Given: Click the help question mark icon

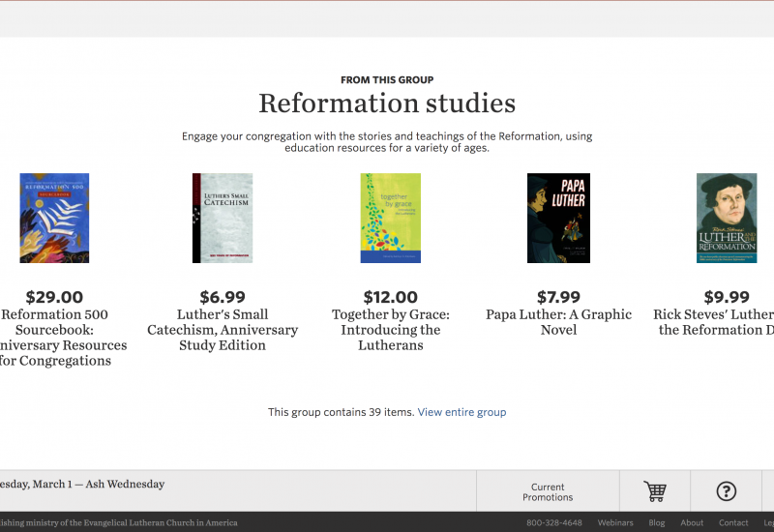Looking at the screenshot, I should tap(727, 491).
